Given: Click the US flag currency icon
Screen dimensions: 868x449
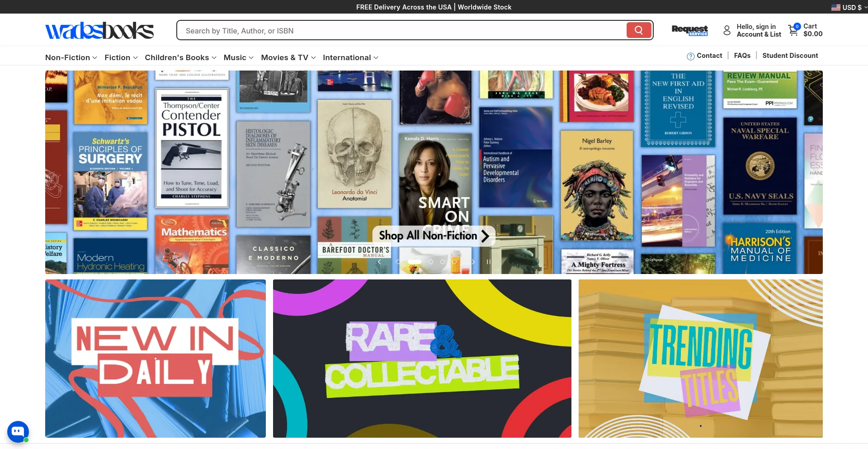Looking at the screenshot, I should (x=836, y=7).
